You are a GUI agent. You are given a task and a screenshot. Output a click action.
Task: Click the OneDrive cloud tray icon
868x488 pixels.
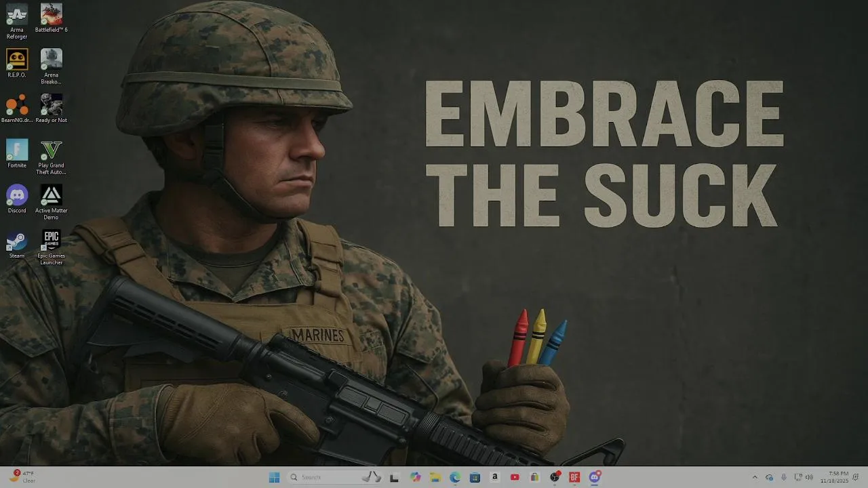coord(769,477)
